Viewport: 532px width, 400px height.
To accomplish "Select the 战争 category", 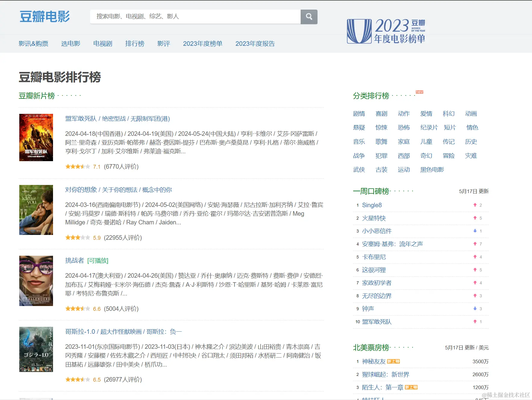I will point(359,156).
